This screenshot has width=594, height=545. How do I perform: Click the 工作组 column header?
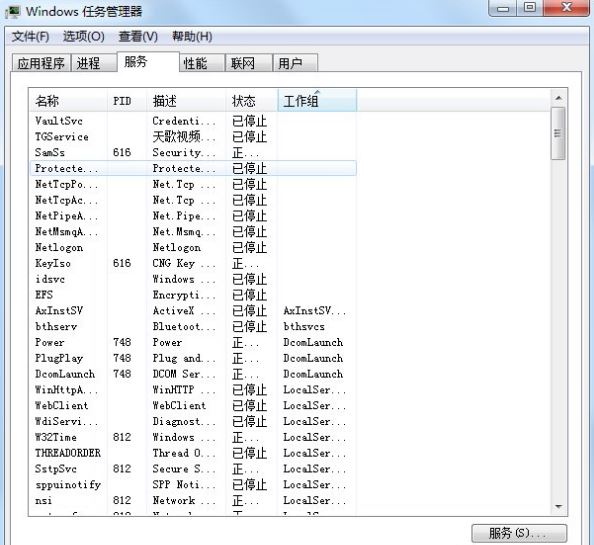point(317,101)
